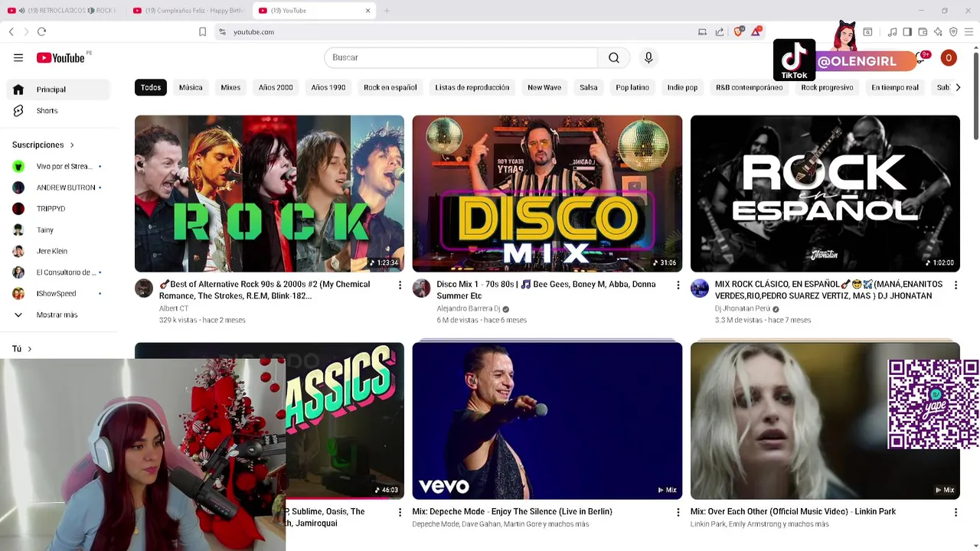Open Alejandro Barrera Dj channel avatar

pos(422,288)
